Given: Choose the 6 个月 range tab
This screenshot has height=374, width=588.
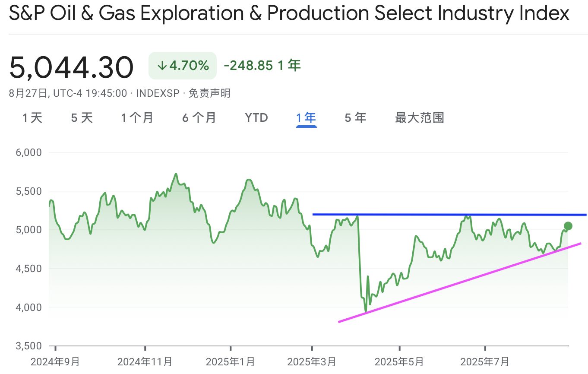Looking at the screenshot, I should [x=199, y=117].
